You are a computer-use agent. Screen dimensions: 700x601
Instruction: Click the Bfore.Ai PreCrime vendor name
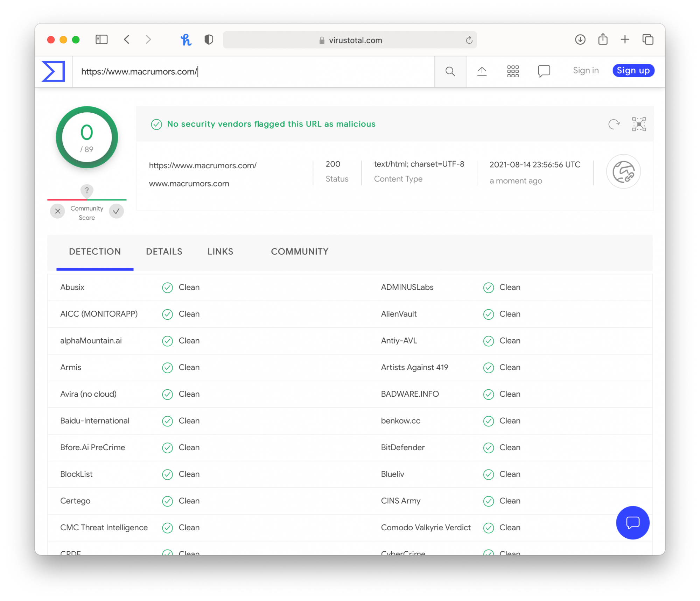pos(92,447)
